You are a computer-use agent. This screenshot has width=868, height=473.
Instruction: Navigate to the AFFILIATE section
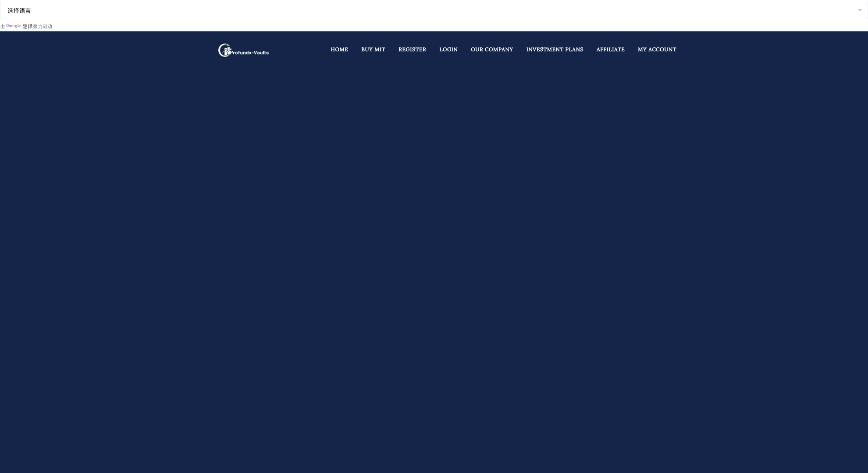tap(610, 49)
